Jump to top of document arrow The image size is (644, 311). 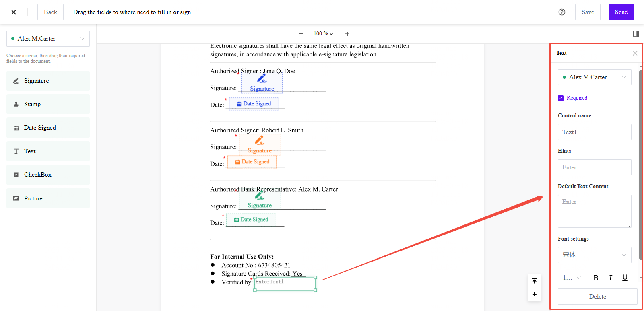coord(535,281)
